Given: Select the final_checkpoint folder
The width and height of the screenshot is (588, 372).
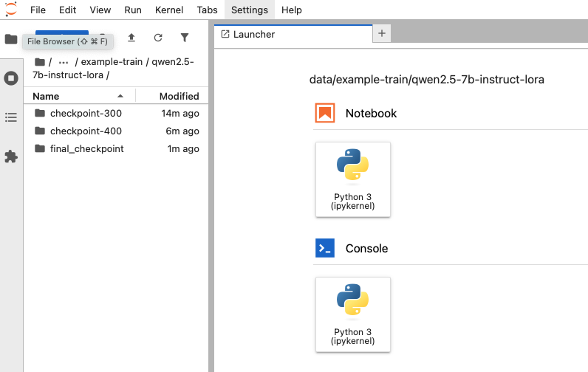Looking at the screenshot, I should point(86,149).
